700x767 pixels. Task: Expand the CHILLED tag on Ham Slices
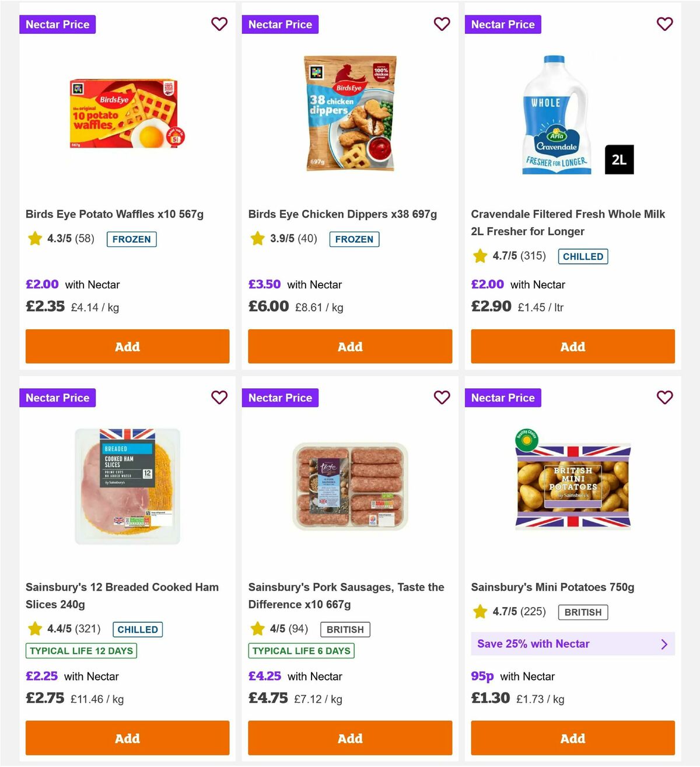pos(138,629)
